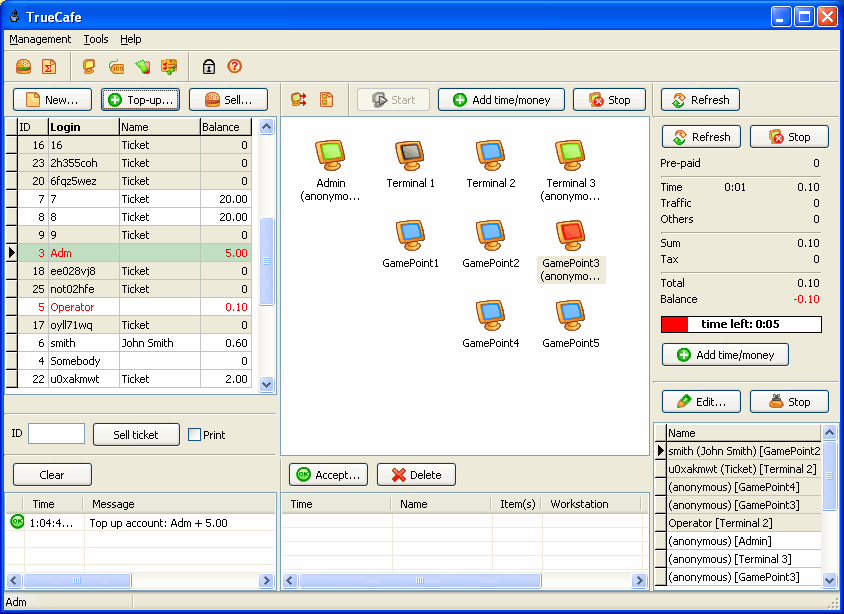Open the Tools menu
The height and width of the screenshot is (614, 844).
point(96,39)
